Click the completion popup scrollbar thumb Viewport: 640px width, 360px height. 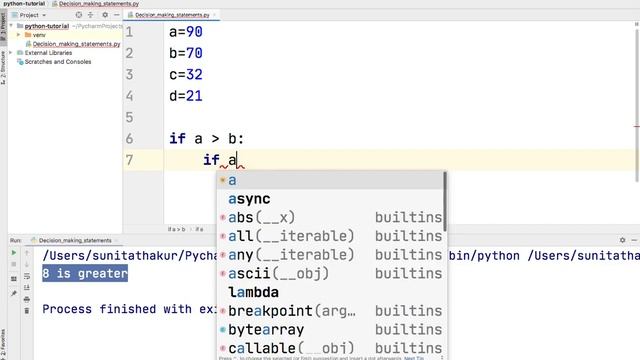click(x=445, y=201)
